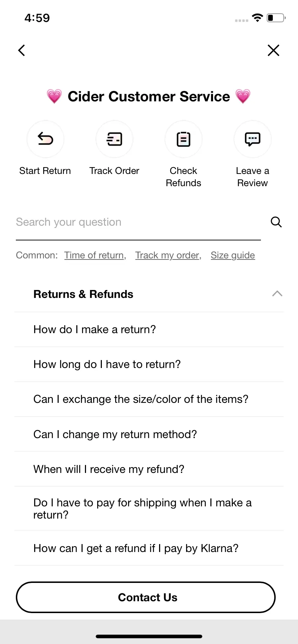Tap the Start Return icon
298x644 pixels.
point(45,139)
